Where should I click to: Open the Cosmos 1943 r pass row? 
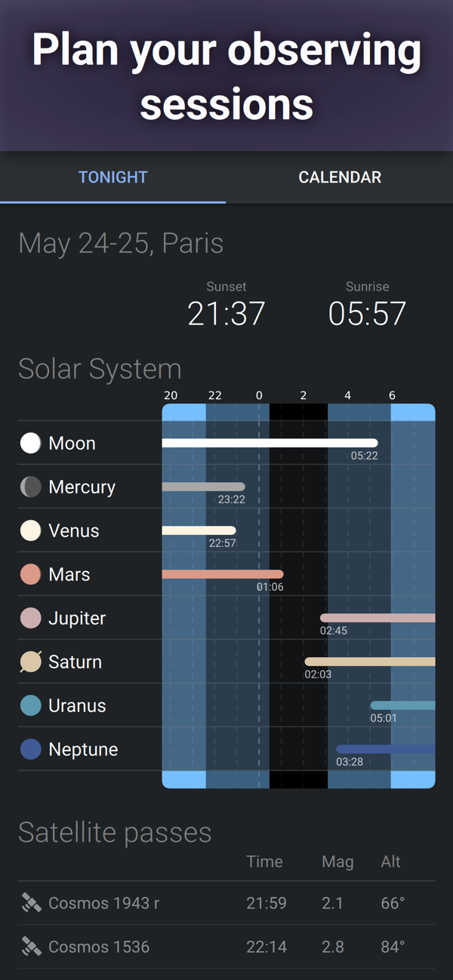(226, 903)
